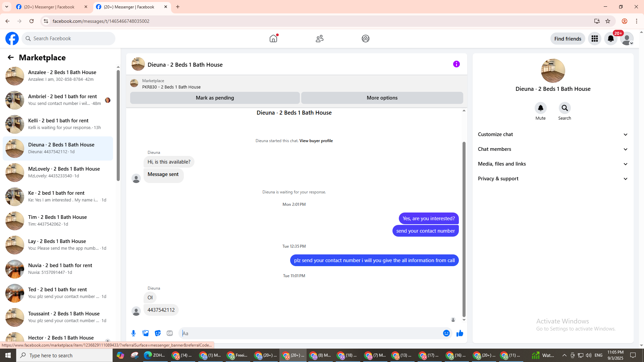644x362 pixels.
Task: Click the Windows taskbar search box
Action: (64, 355)
